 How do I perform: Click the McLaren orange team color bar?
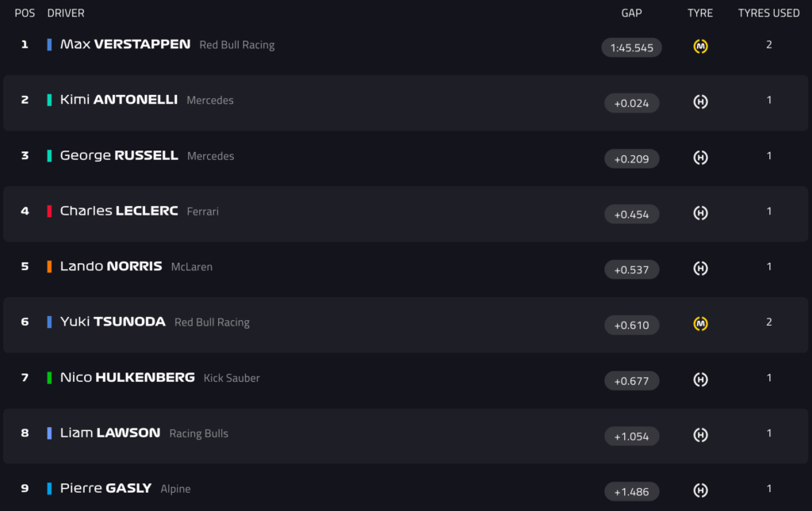point(50,266)
